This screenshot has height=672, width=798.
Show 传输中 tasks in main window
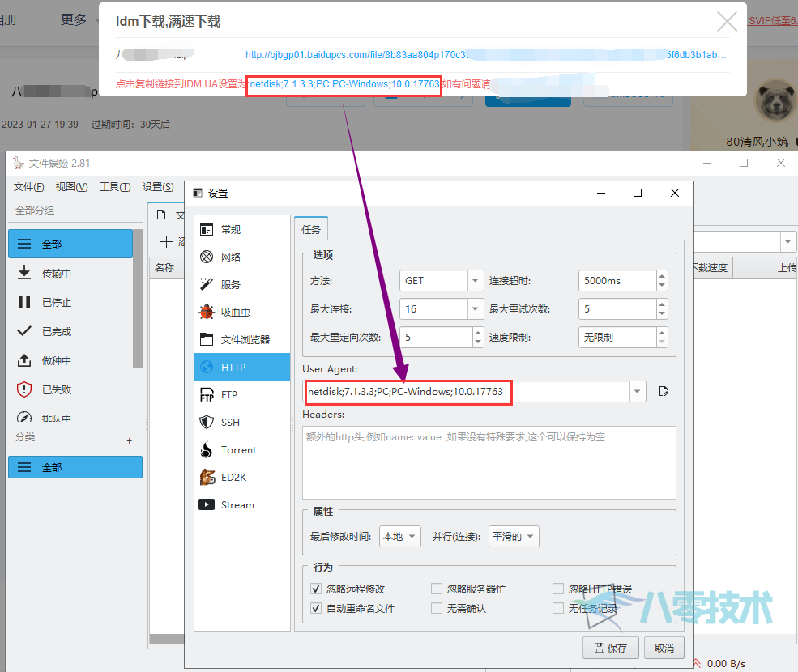point(70,273)
